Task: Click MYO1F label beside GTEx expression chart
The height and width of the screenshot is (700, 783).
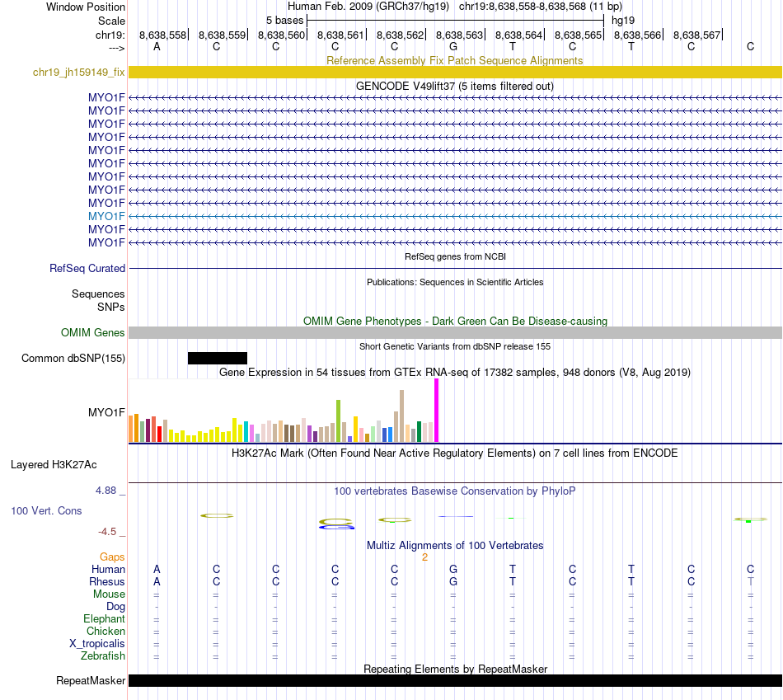Action: pyautogui.click(x=106, y=412)
